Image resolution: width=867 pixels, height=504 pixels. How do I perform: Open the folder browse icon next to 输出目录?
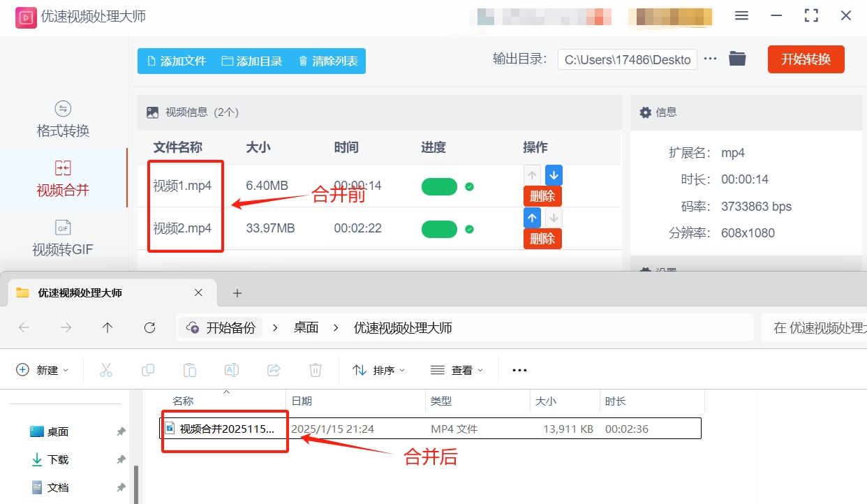click(737, 59)
